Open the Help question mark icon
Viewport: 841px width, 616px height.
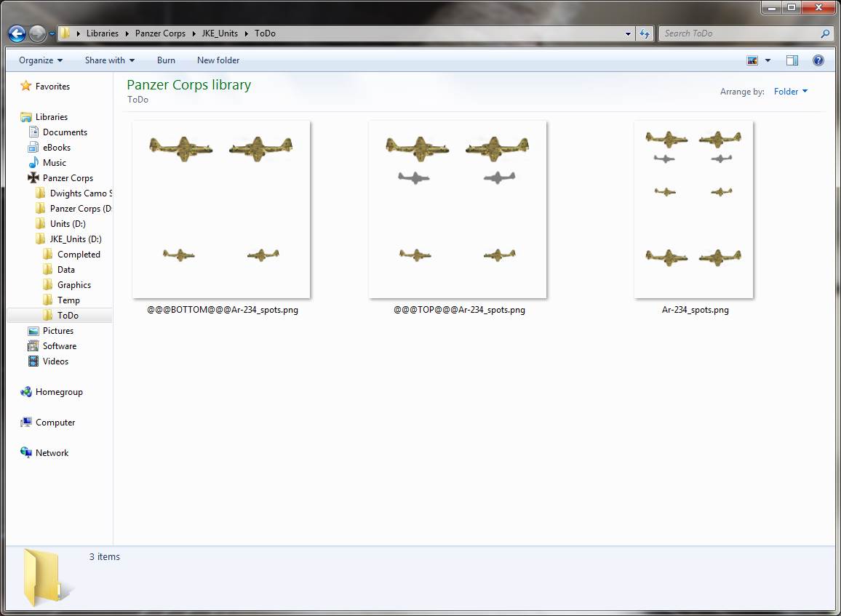tap(818, 60)
